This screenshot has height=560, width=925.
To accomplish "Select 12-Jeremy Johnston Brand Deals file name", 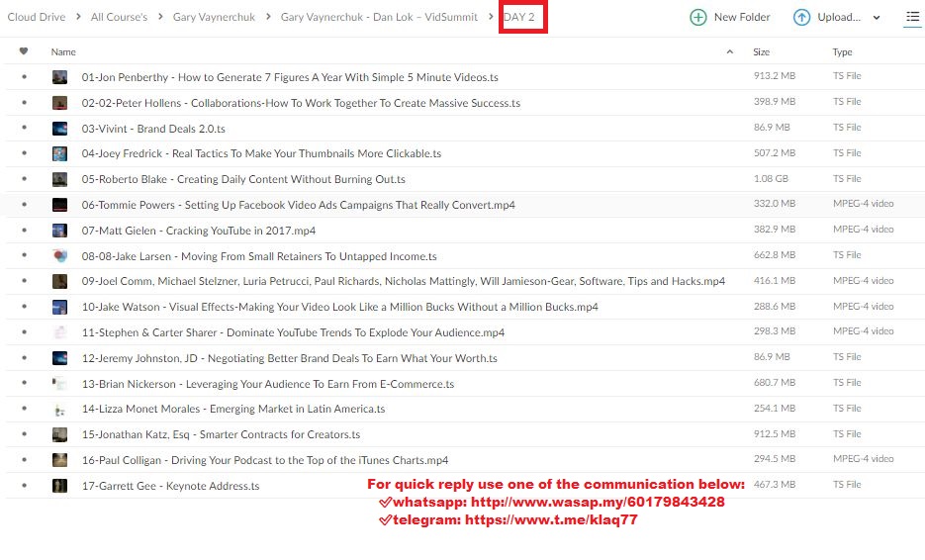I will coord(290,358).
